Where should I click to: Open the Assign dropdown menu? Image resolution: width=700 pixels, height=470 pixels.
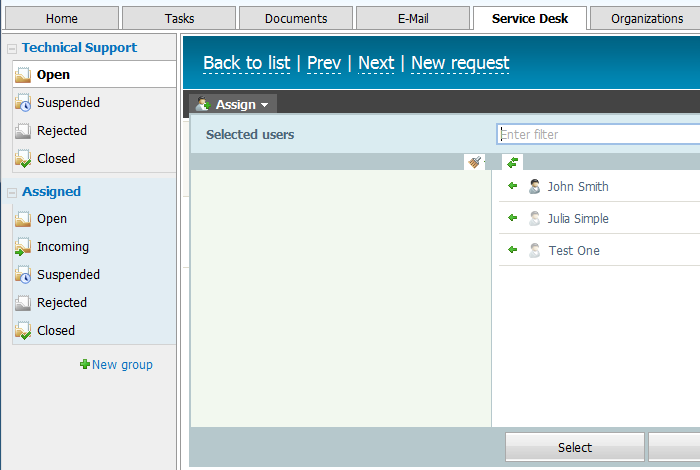(x=233, y=104)
